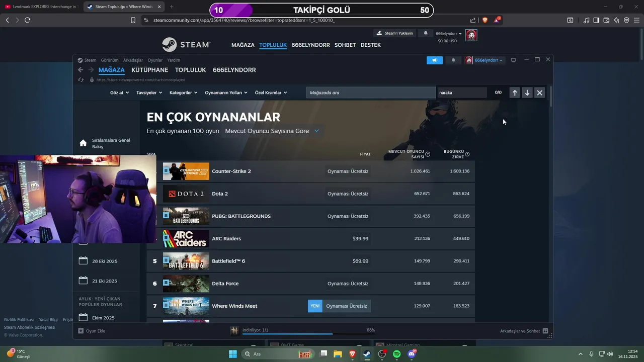Image resolution: width=644 pixels, height=362 pixels.
Task: Click the Steam client announcements megaphone icon
Action: 435,60
